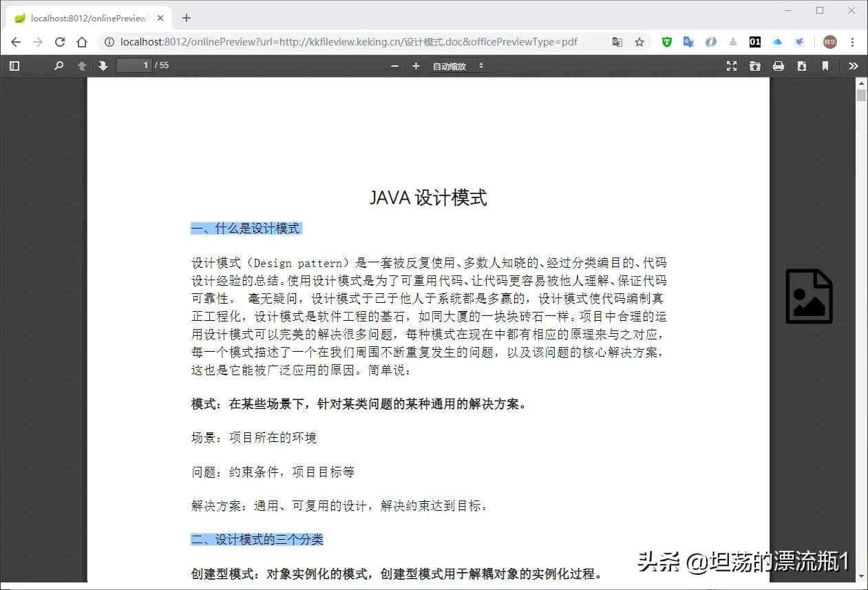Open a new browser tab
This screenshot has height=590, width=868.
pyautogui.click(x=186, y=17)
